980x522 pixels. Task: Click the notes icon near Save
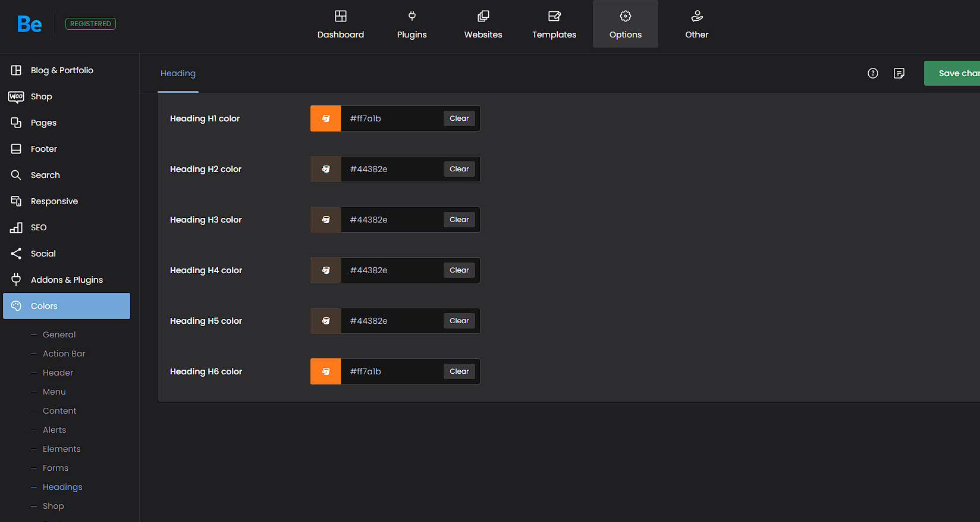click(x=899, y=73)
